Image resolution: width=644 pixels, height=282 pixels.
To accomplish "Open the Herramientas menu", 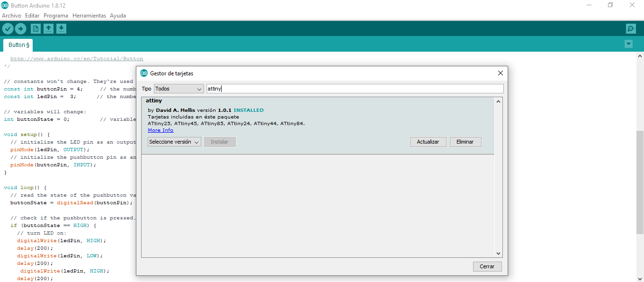I will (89, 16).
